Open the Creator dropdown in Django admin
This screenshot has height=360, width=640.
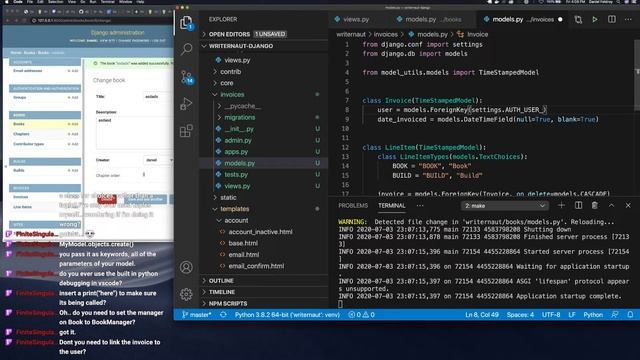coord(158,160)
